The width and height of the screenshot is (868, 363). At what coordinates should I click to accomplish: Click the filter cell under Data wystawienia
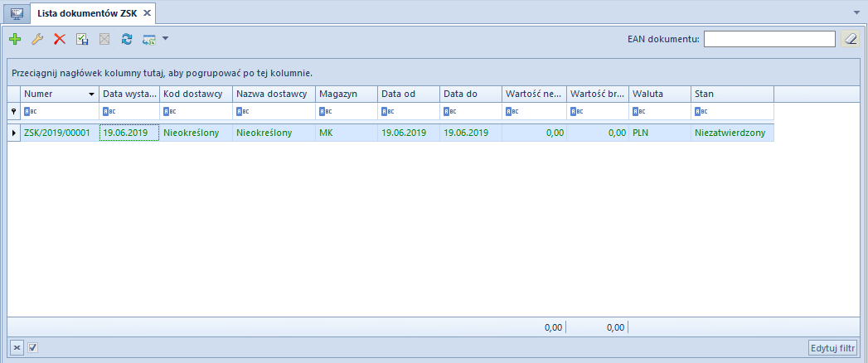(129, 111)
